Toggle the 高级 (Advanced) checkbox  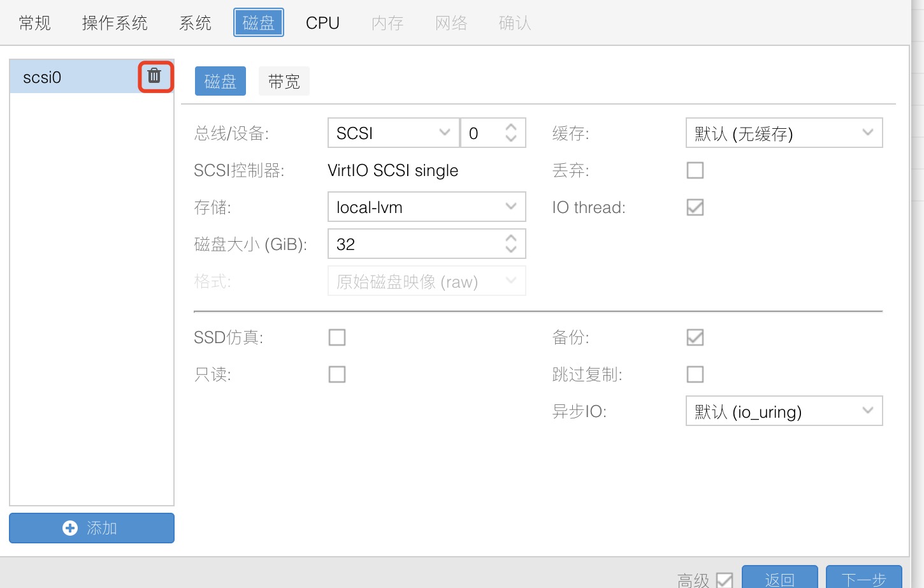tap(724, 580)
